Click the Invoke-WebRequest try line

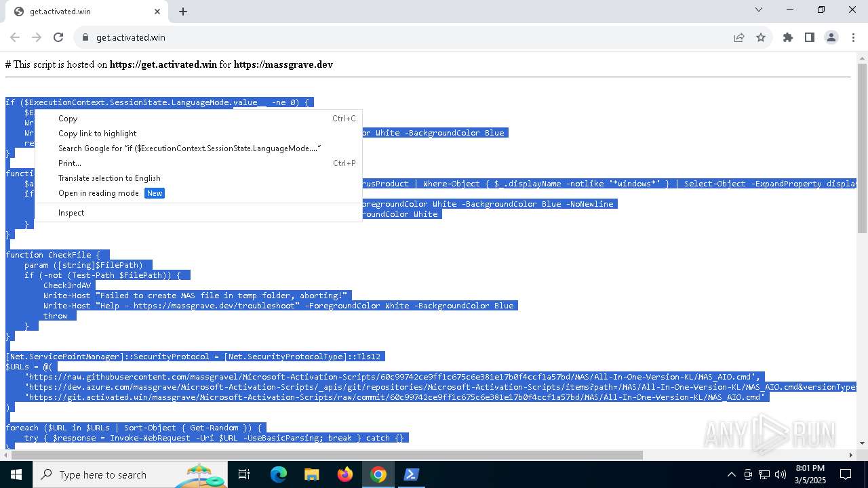(214, 438)
